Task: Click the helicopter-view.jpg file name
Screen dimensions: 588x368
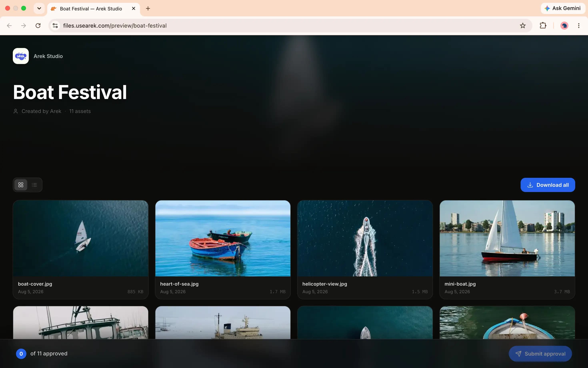Action: pos(325,284)
